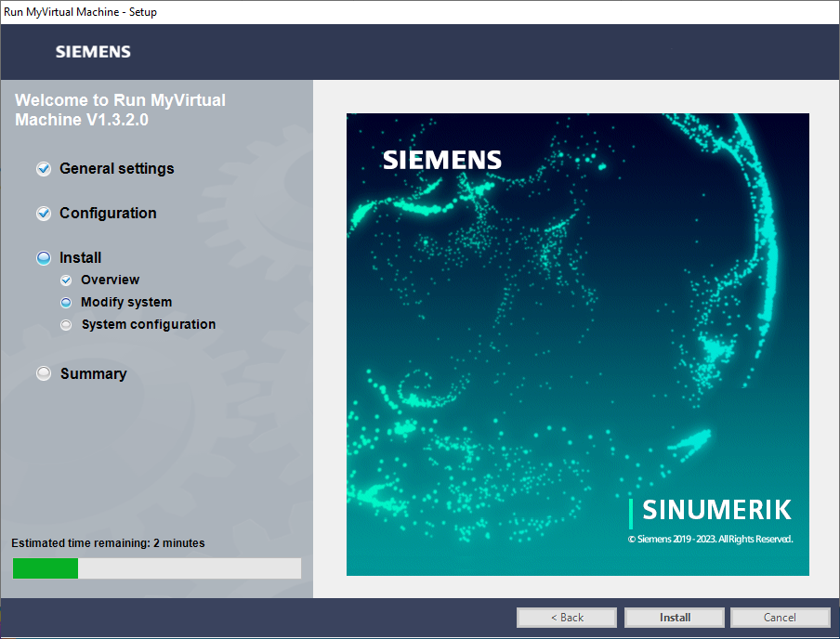The width and height of the screenshot is (840, 639).
Task: Select the Install step label
Action: point(81,258)
